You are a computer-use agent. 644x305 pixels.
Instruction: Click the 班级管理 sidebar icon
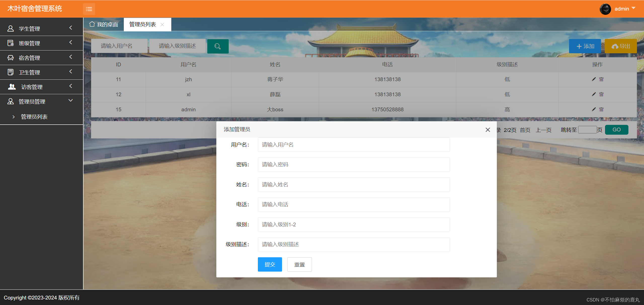point(11,43)
